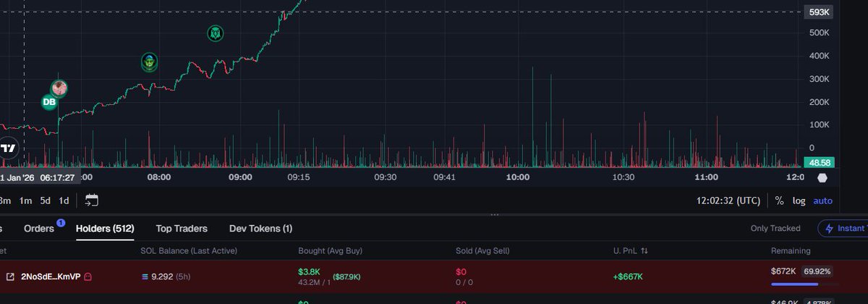868x304 pixels.
Task: Open timezone menu 12:02:32 (UTC)
Action: point(730,200)
